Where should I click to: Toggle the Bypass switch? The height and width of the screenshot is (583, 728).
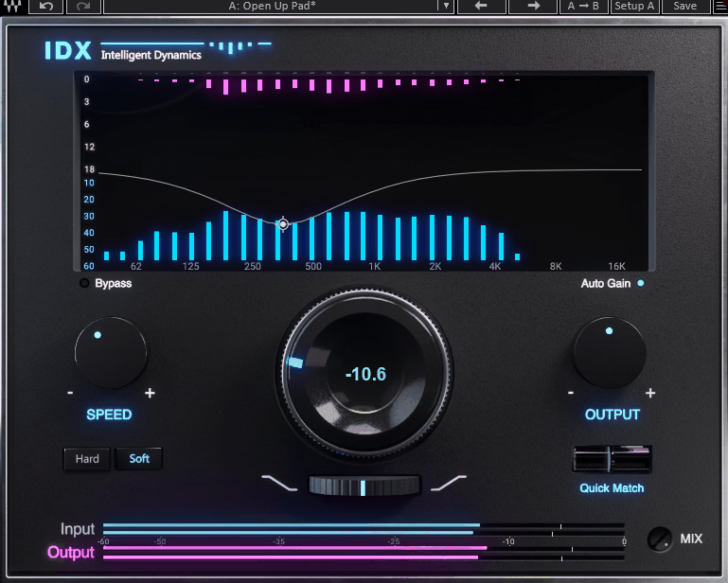point(84,283)
